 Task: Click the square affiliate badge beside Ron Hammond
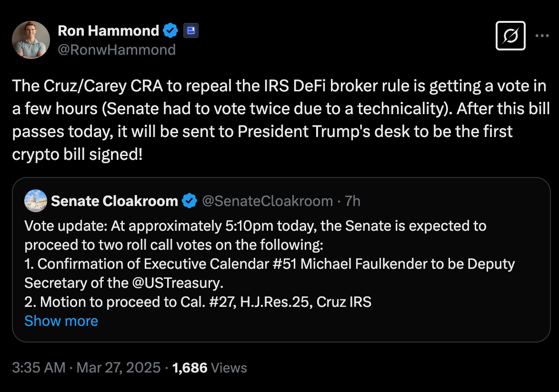(x=191, y=30)
